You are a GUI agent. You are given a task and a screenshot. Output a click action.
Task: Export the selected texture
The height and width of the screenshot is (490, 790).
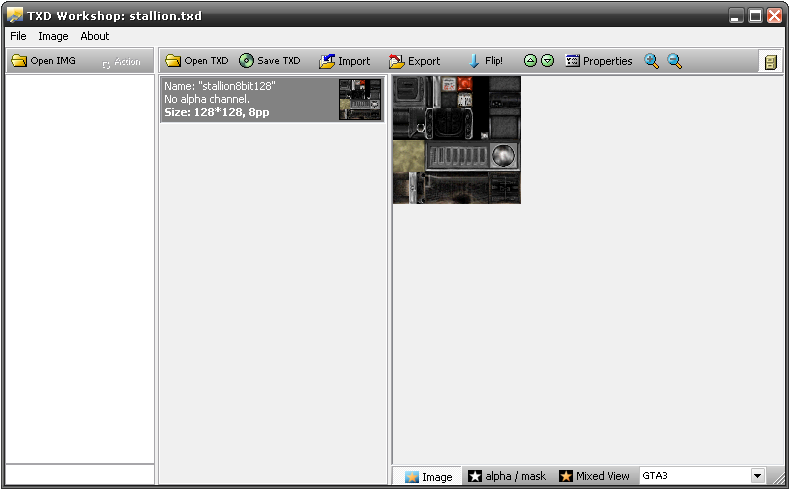point(414,61)
